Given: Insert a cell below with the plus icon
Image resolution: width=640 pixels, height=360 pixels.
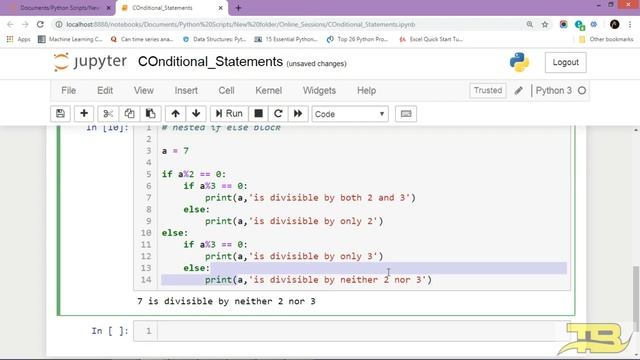Looking at the screenshot, I should tap(84, 114).
